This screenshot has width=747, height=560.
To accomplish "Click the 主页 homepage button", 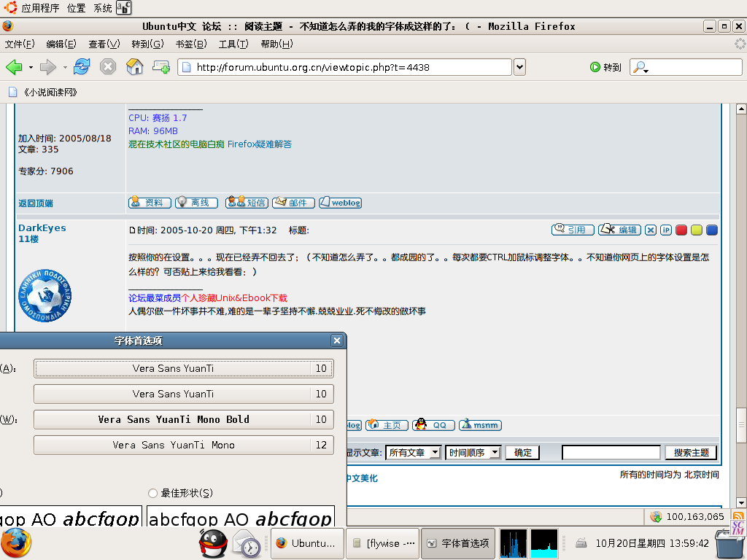I will click(387, 425).
